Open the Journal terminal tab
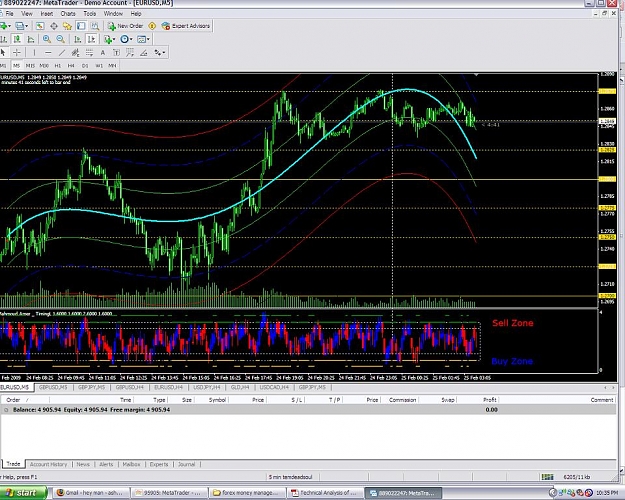625x500 pixels. tap(186, 464)
